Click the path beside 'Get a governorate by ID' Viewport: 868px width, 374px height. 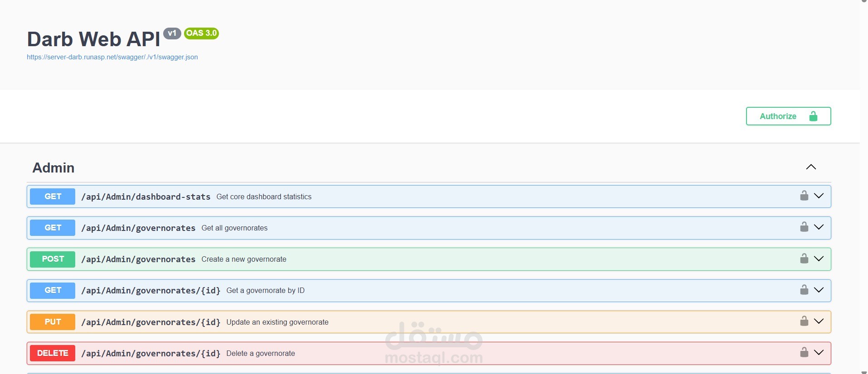click(150, 291)
